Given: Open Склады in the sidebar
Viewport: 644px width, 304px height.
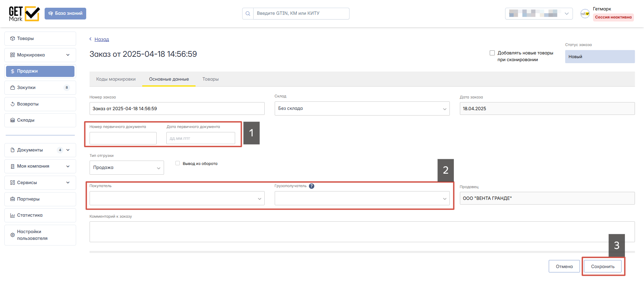Looking at the screenshot, I should click(x=40, y=120).
